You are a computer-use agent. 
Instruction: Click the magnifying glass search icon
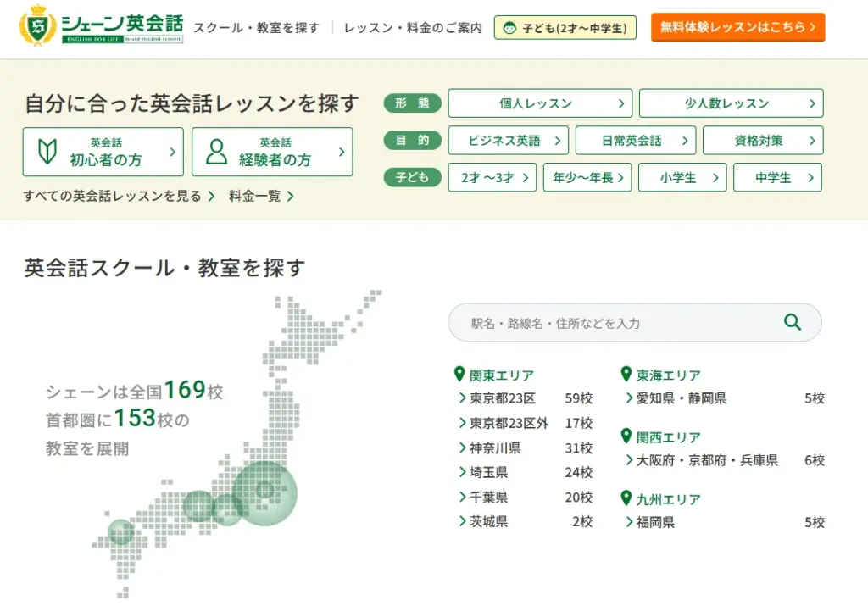click(x=792, y=322)
